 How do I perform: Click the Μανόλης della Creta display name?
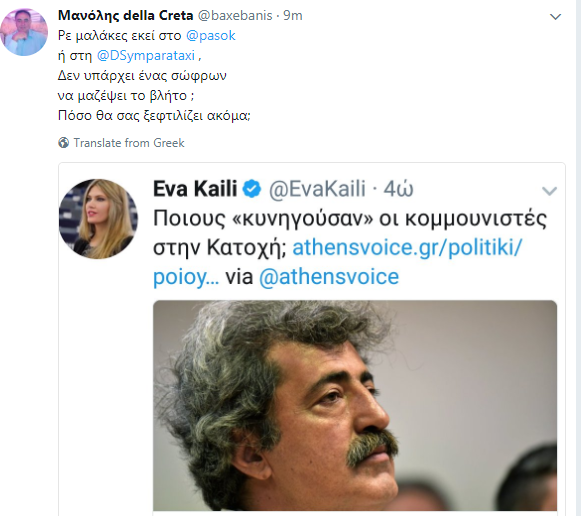[126, 16]
